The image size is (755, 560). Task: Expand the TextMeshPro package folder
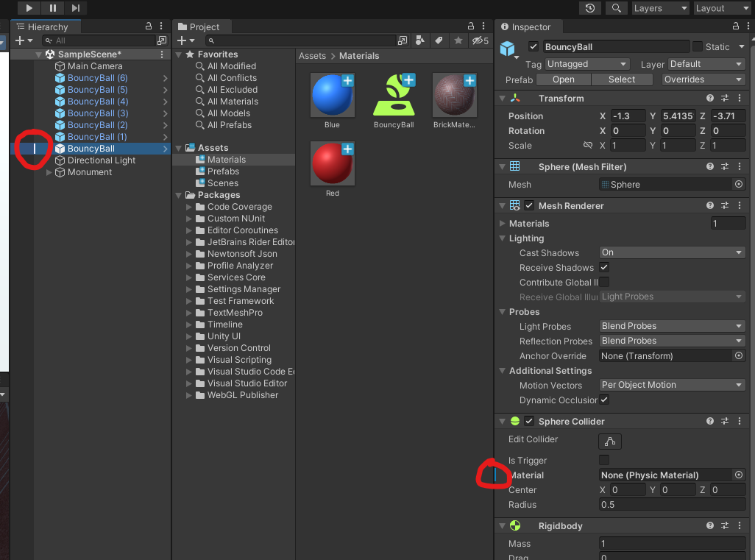(x=189, y=313)
